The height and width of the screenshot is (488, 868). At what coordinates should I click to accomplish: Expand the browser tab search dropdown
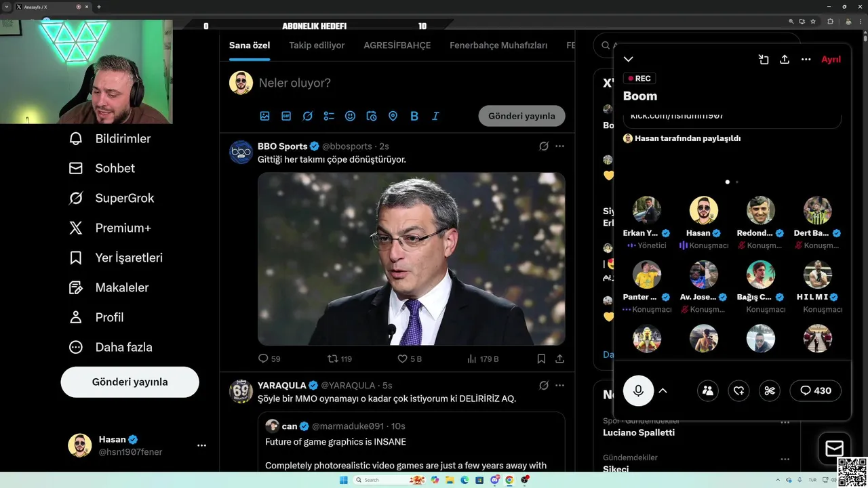(x=7, y=7)
